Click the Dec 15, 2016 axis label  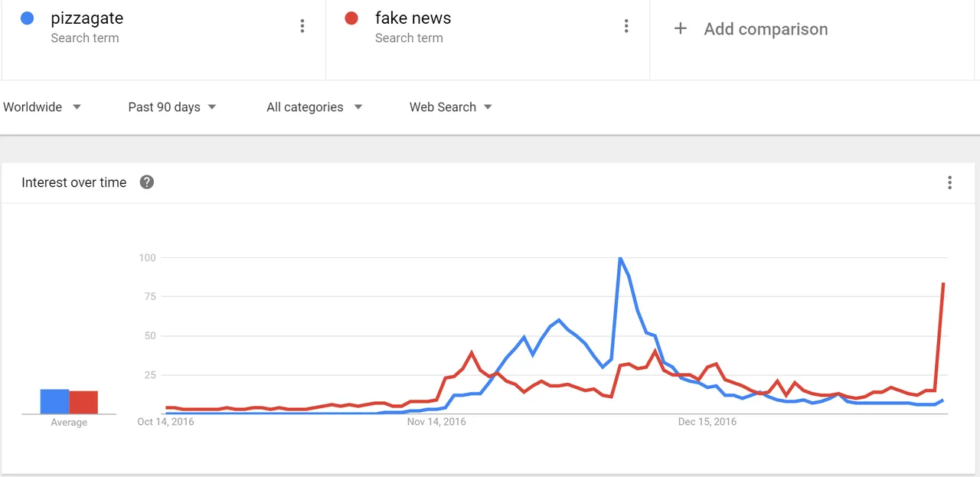tap(707, 422)
